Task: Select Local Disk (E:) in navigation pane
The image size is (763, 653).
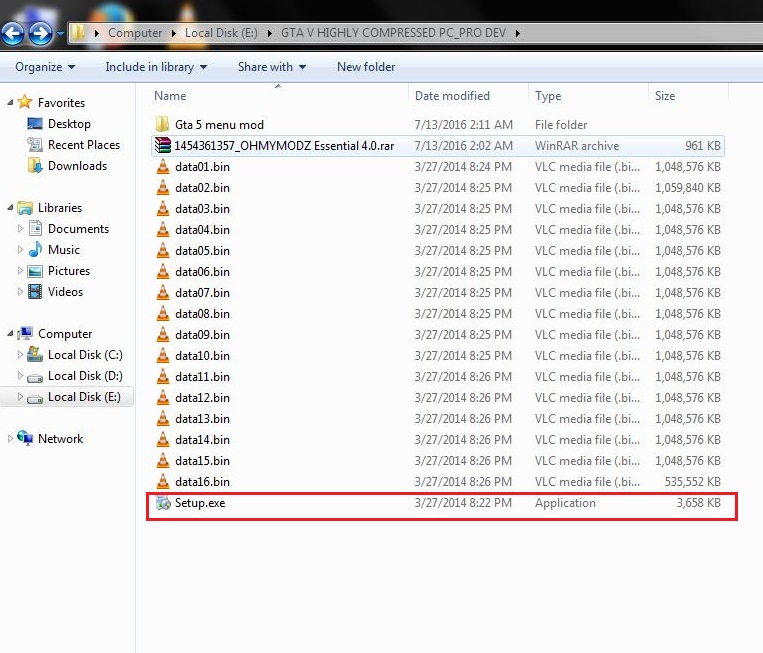Action: pos(67,397)
